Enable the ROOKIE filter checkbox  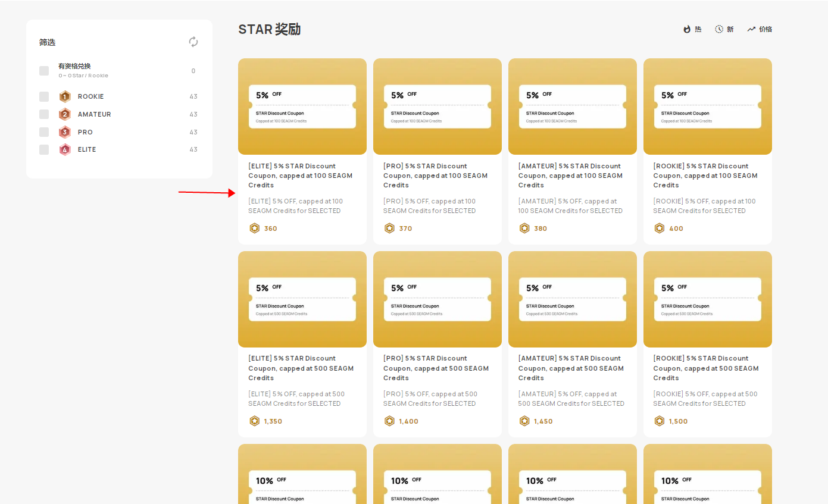pos(44,96)
